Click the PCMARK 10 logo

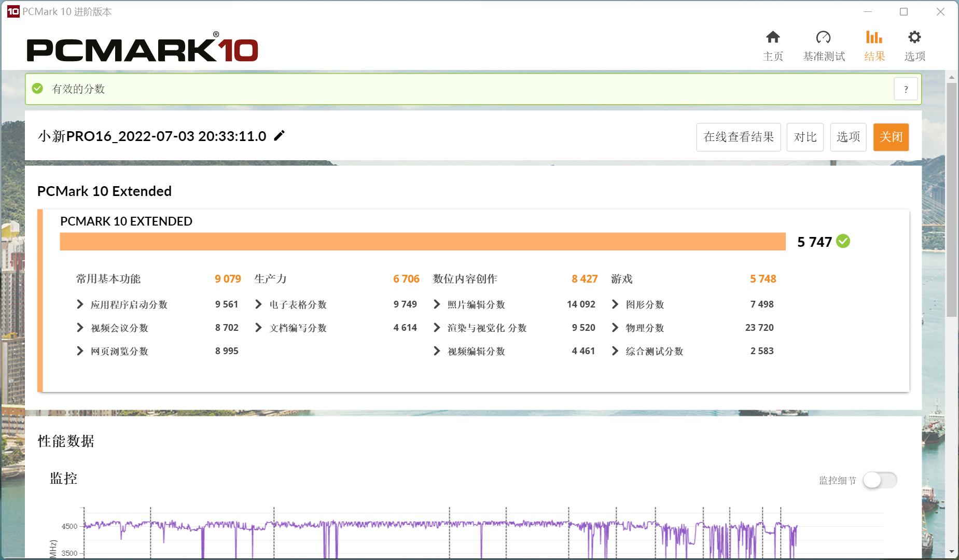[143, 48]
